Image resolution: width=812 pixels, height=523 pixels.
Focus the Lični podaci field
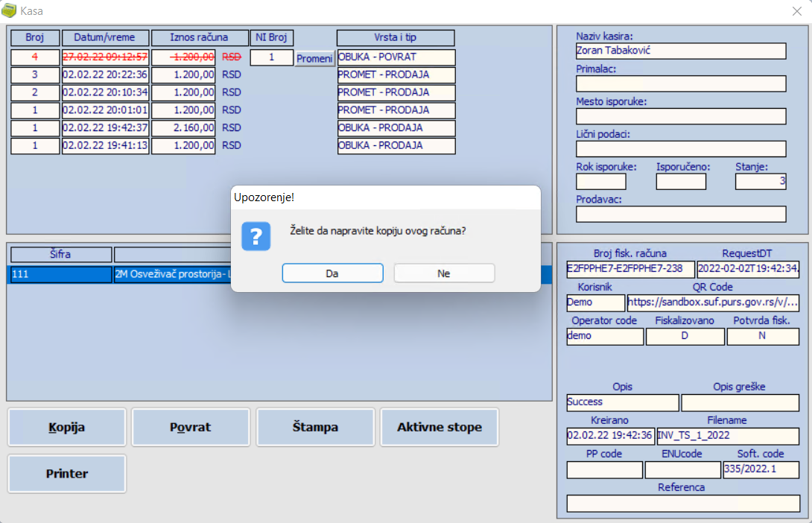point(681,148)
